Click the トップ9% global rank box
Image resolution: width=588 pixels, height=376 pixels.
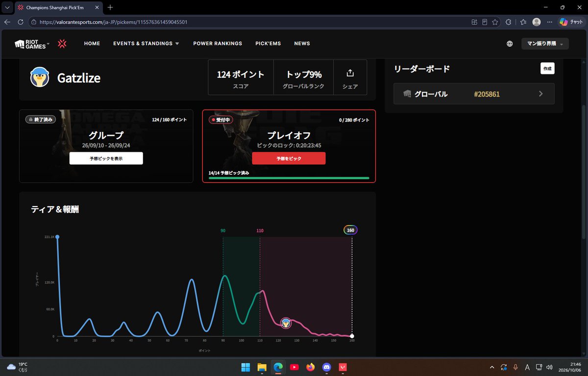[x=302, y=77]
